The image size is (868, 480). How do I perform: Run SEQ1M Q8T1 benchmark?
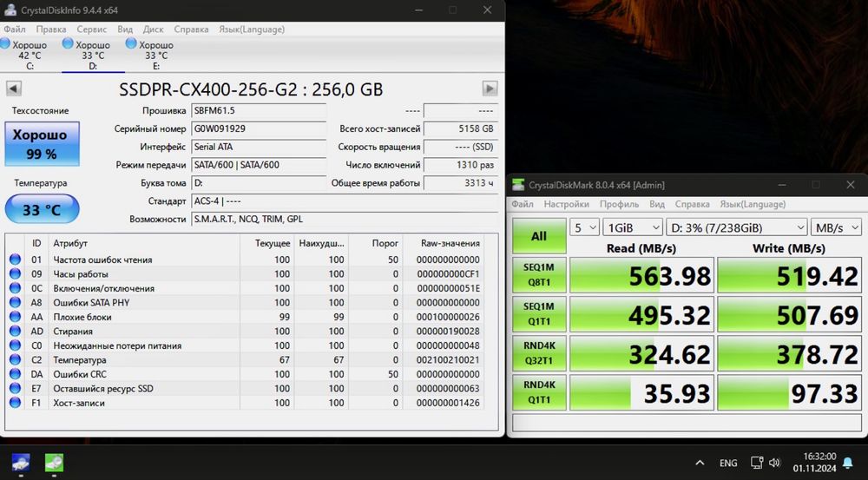539,274
